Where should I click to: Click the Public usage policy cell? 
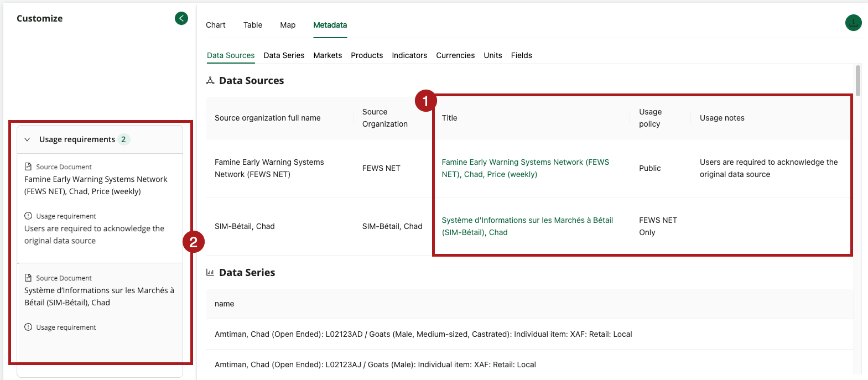click(x=650, y=168)
